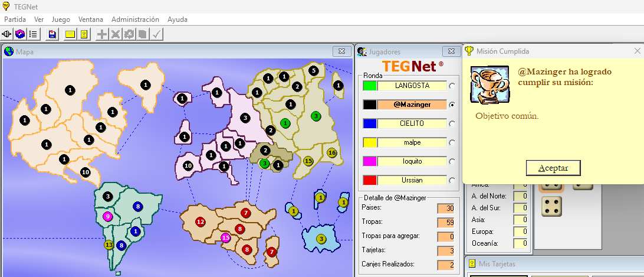Click the floppy disk save icon
The height and width of the screenshot is (277, 644).
click(x=52, y=34)
